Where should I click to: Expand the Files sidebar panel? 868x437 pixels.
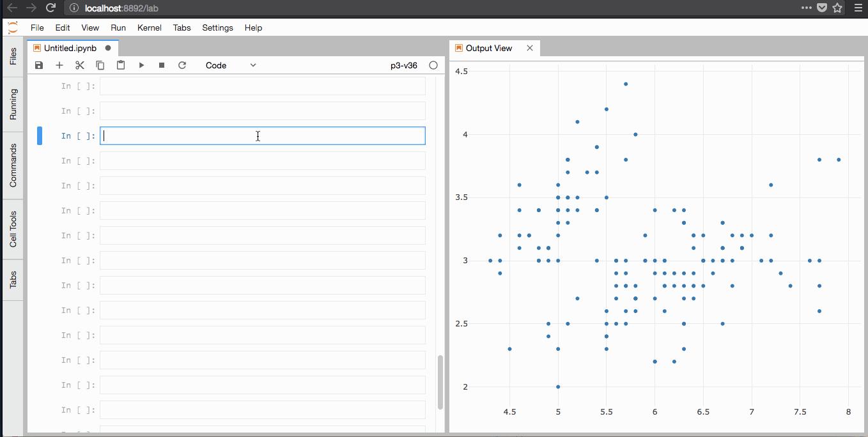point(12,56)
